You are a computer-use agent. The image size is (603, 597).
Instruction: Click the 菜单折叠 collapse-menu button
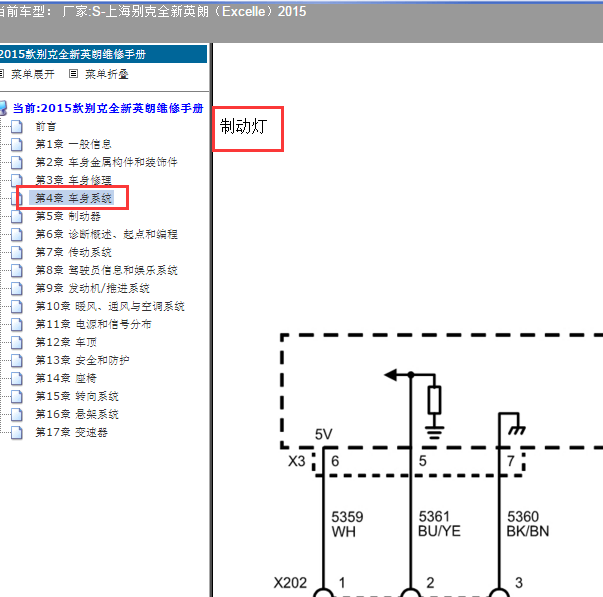(x=107, y=74)
